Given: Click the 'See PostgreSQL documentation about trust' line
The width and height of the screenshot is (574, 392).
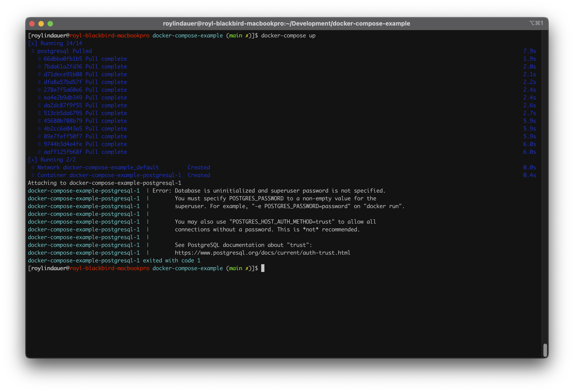Looking at the screenshot, I should [x=244, y=245].
